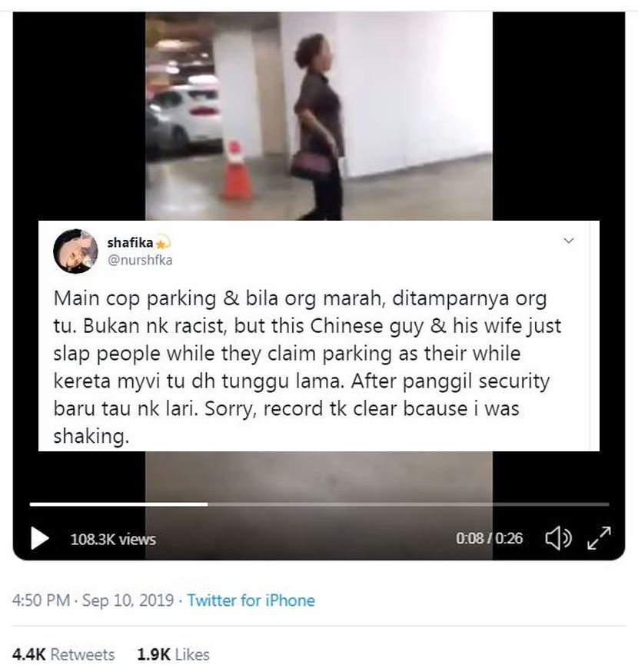Open the tweet options chevron menu

pyautogui.click(x=569, y=241)
